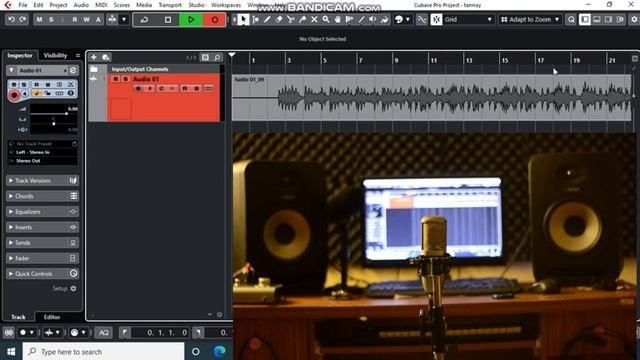The width and height of the screenshot is (640, 360).
Task: Select the Split scissors tool
Action: pos(291,19)
